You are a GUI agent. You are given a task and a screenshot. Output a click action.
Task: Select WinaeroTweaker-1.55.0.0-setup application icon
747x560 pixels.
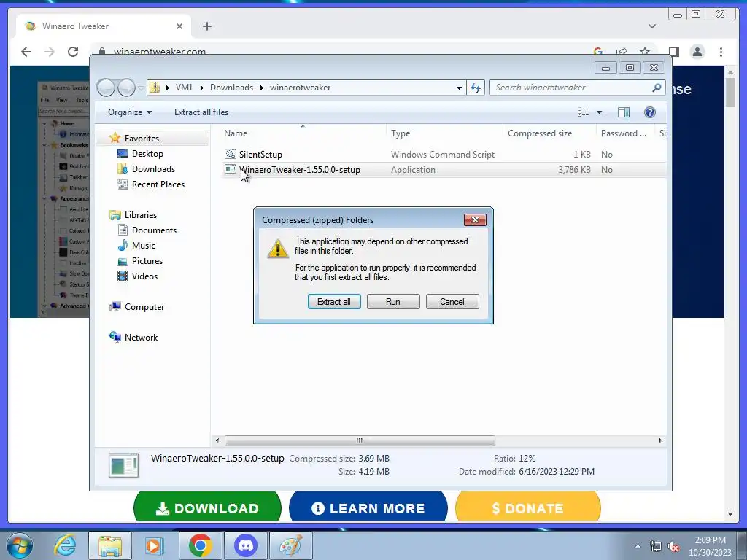tap(230, 169)
